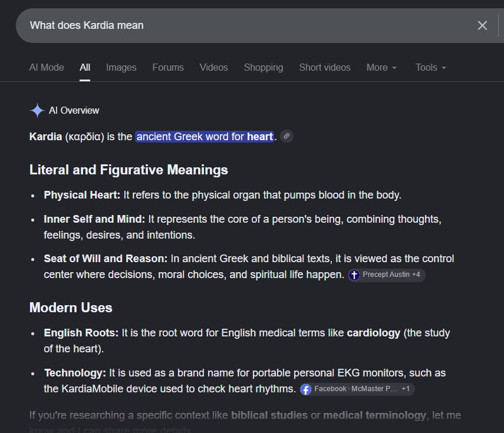Screen dimensions: 504x433
Task: Focus the What does Kardia mean search field
Action: [244, 25]
